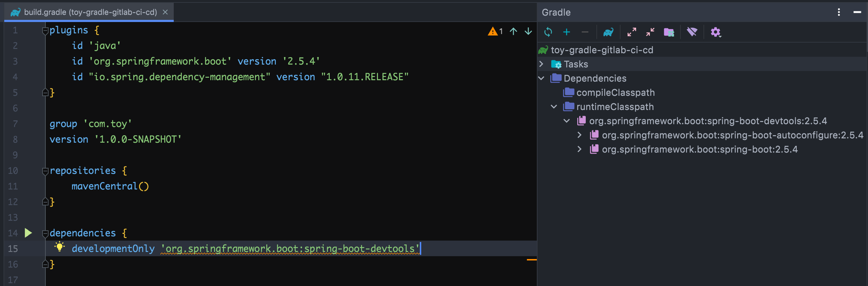Screen dimensions: 868x286
Task: Click the 'com.toy' group value
Action: click(108, 123)
